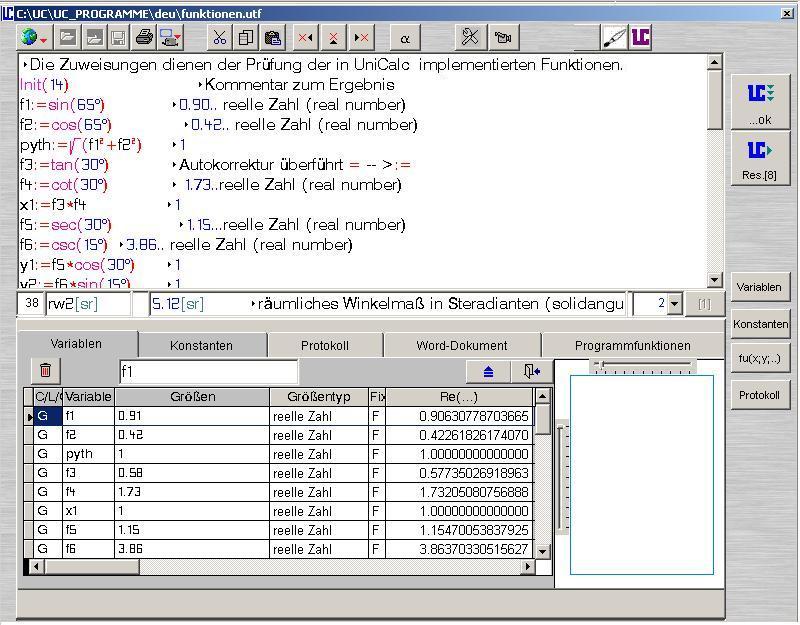Click the table vertical scroll down arrow

point(543,551)
